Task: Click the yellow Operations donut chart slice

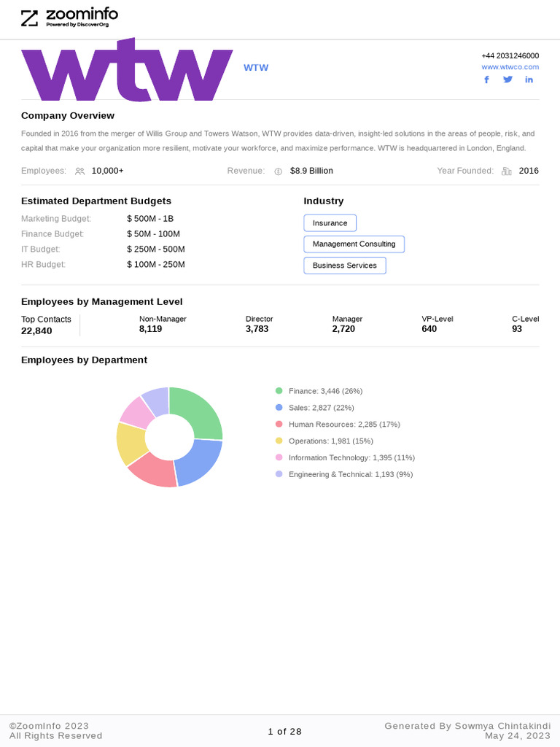Action: [x=130, y=443]
